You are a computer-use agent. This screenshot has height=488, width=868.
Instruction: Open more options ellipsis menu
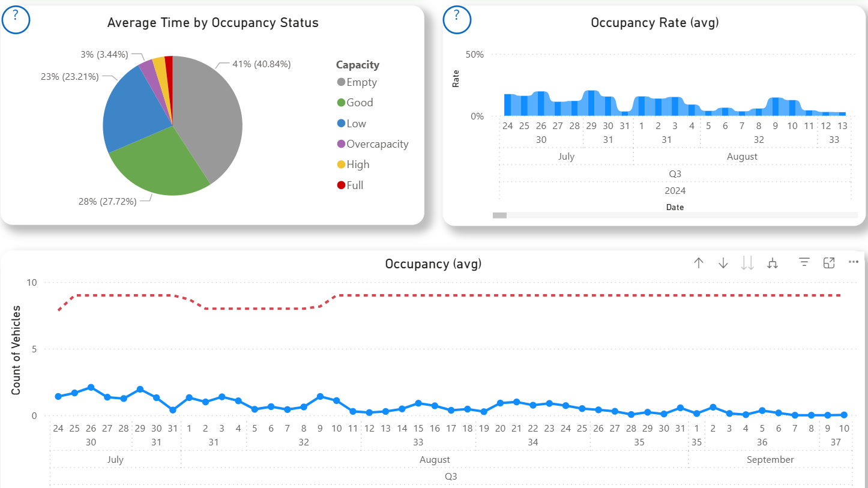click(854, 262)
